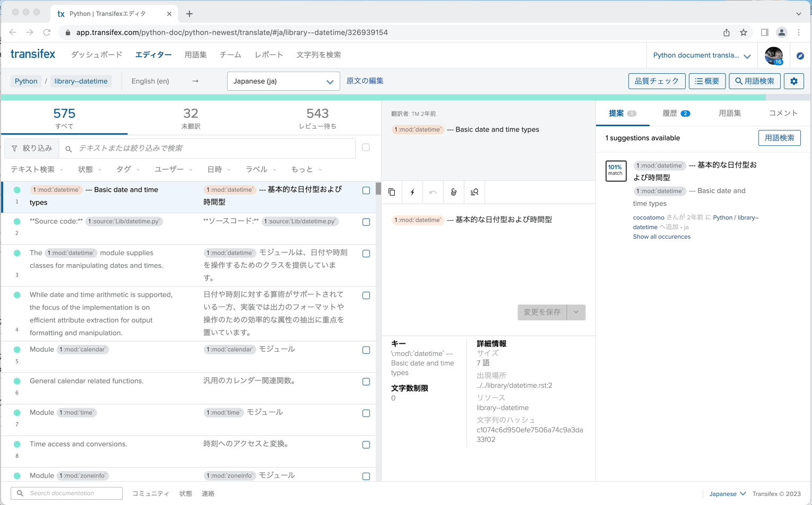Click the Search documentation input field
Viewport: 812px width, 505px height.
tap(67, 493)
